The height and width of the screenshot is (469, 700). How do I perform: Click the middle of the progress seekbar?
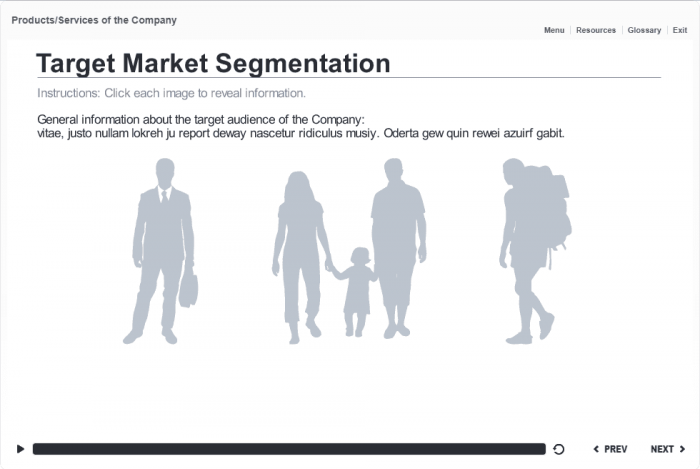pyautogui.click(x=289, y=449)
